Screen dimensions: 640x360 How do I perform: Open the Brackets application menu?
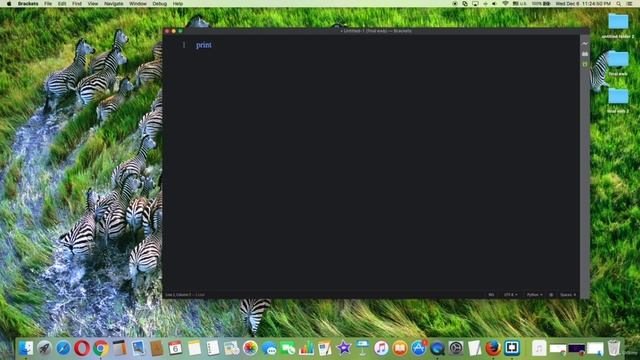(x=28, y=3)
